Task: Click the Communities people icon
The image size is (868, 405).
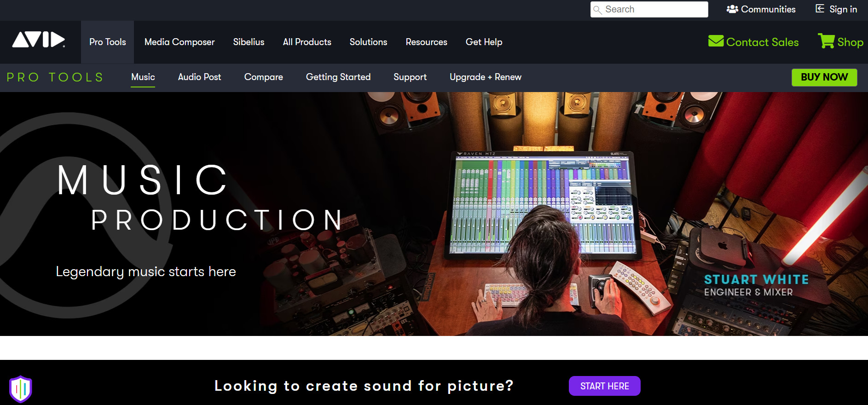Action: (732, 9)
